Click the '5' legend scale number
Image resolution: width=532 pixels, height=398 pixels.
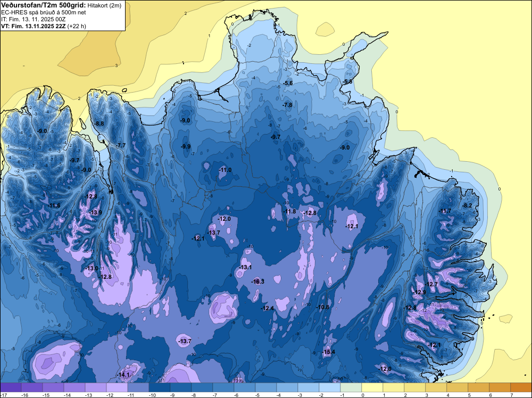[x=469, y=395]
